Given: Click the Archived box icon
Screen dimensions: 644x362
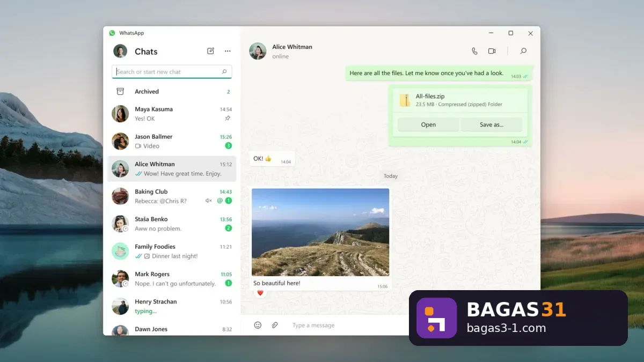Looking at the screenshot, I should tap(120, 91).
